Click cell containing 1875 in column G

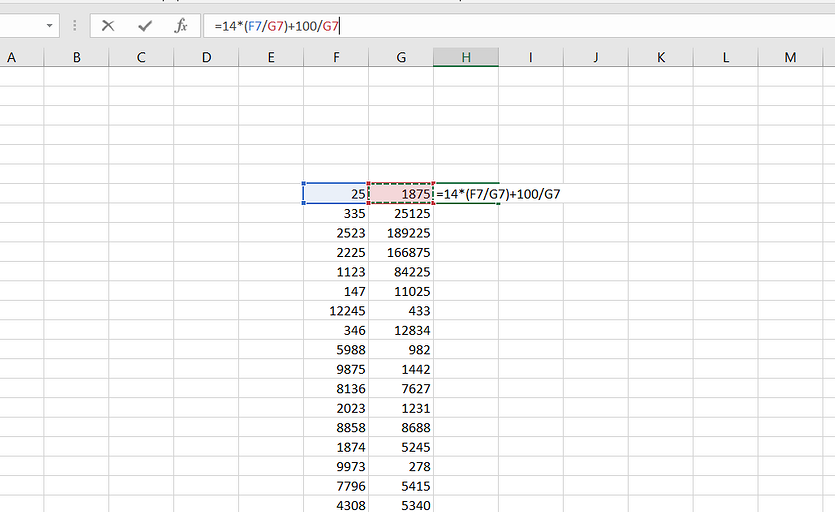pyautogui.click(x=401, y=193)
